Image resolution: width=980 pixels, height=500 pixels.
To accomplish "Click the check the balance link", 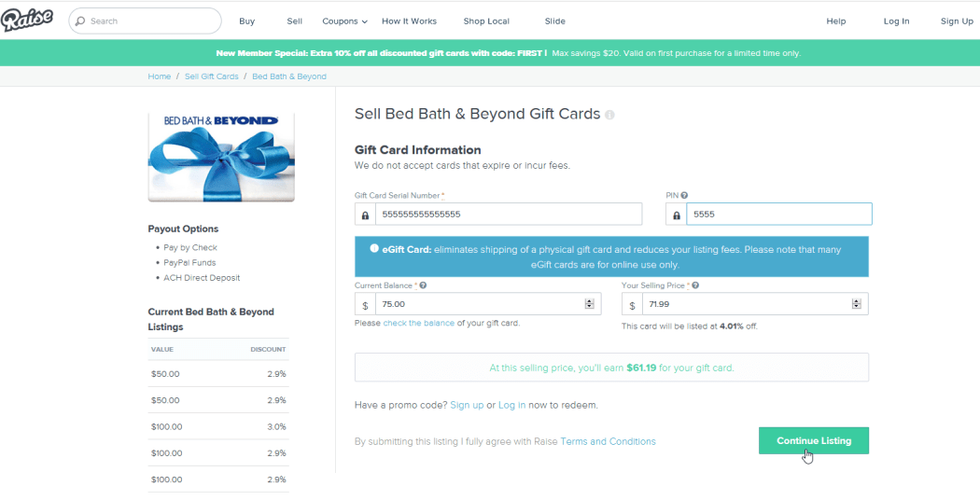I will point(419,323).
